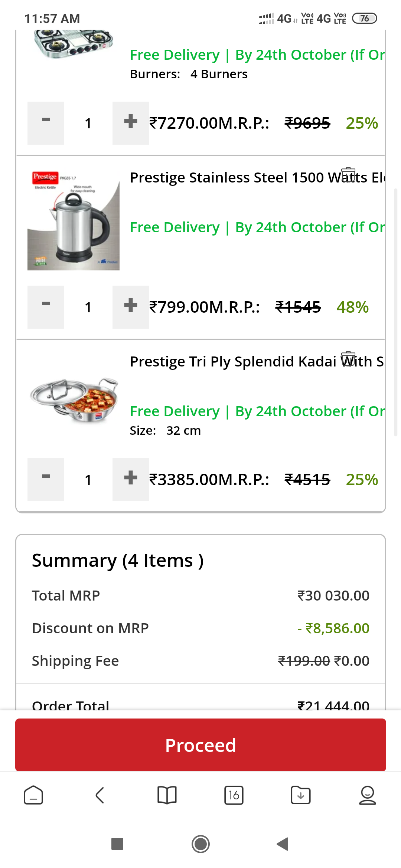Reduce quantity of Tri Ply Kadai
The height and width of the screenshot is (868, 401).
46,479
